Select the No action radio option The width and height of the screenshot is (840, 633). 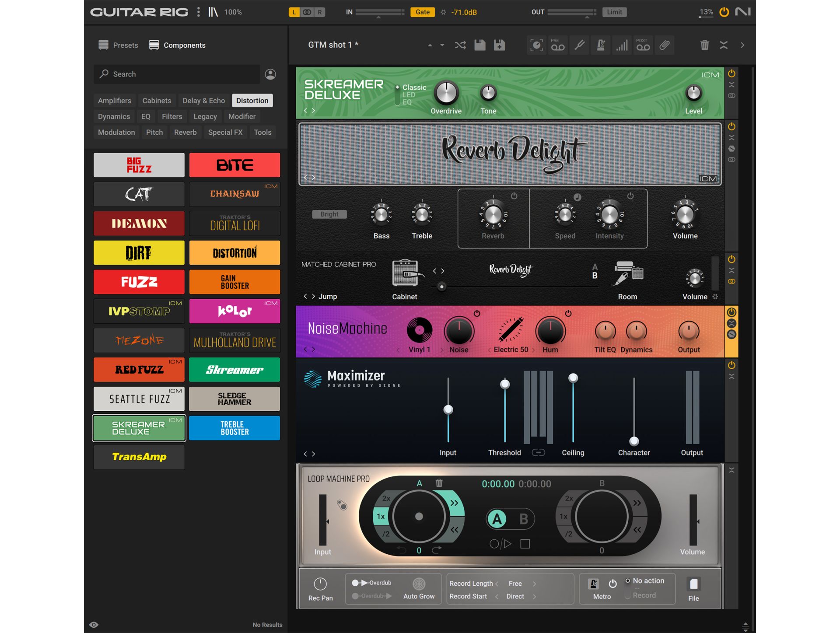tap(645, 581)
